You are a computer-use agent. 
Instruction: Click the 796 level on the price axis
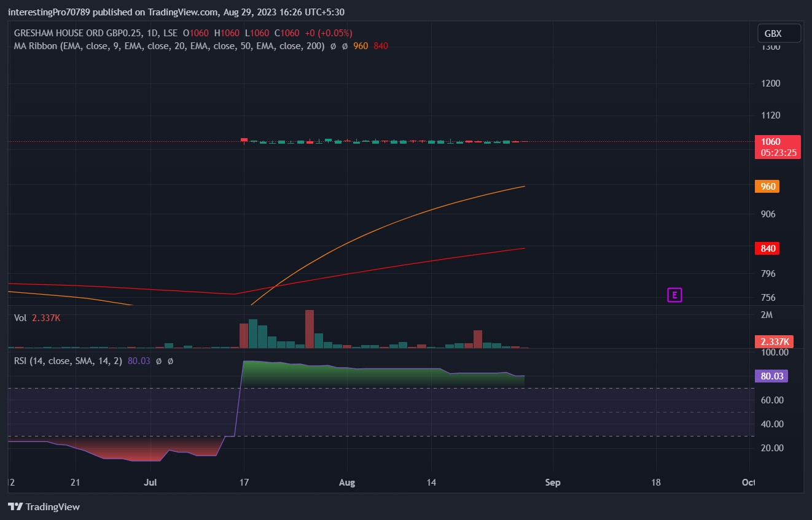tap(768, 274)
